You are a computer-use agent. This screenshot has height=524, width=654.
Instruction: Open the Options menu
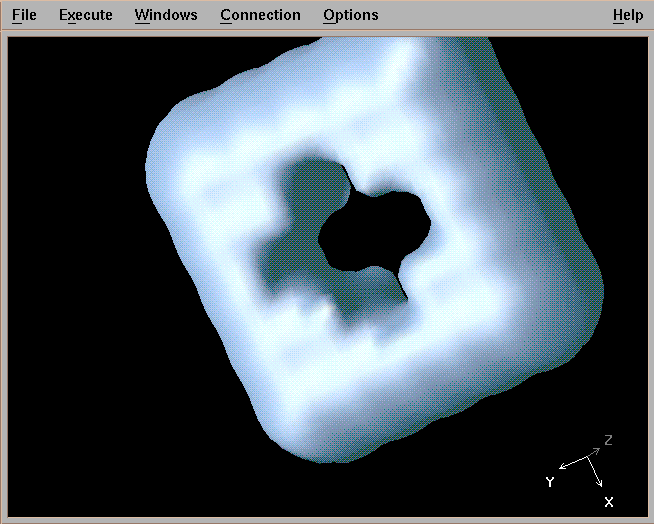click(351, 15)
